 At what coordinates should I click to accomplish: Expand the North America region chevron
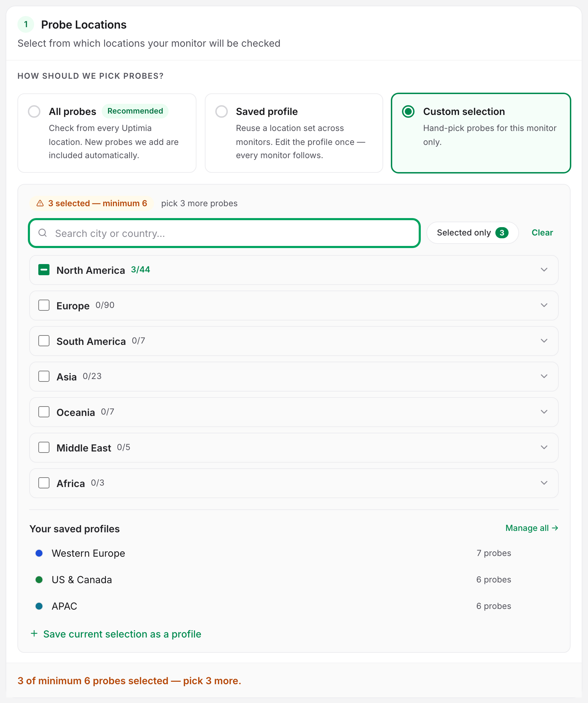[x=544, y=270]
